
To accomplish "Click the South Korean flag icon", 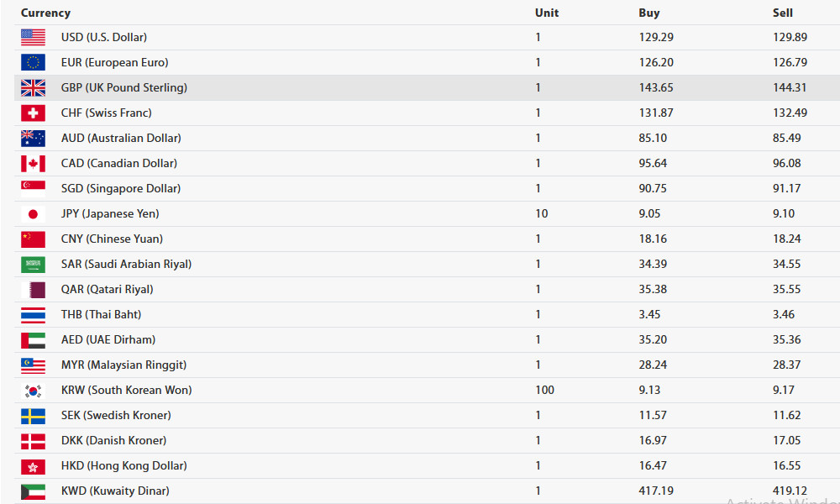I will (33, 391).
